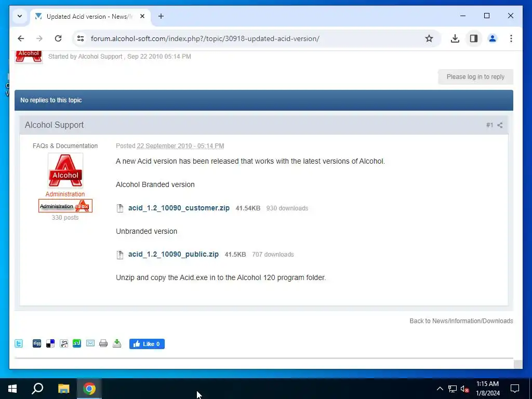
Task: Open File Explorer from taskbar
Action: [63, 389]
